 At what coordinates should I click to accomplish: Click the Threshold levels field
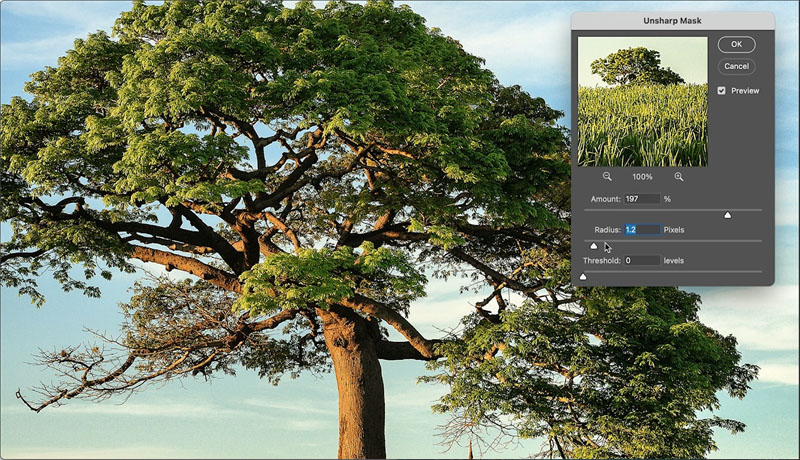(x=642, y=260)
